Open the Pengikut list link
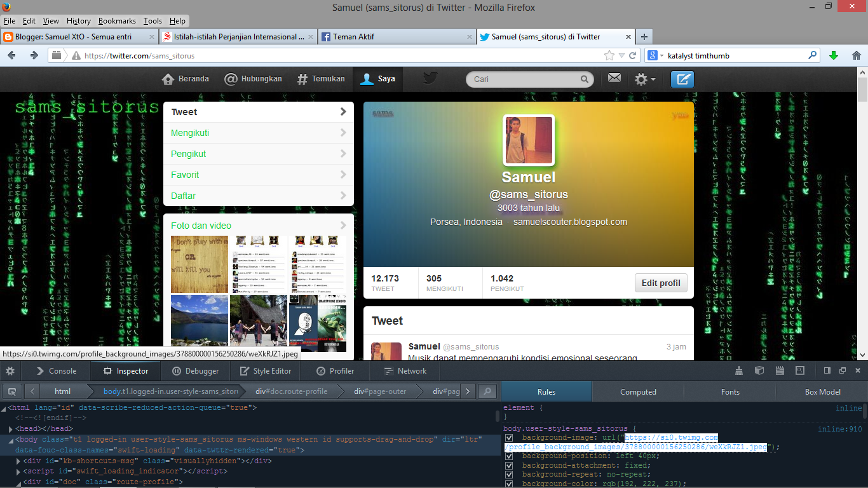The image size is (868, 488). pos(258,154)
